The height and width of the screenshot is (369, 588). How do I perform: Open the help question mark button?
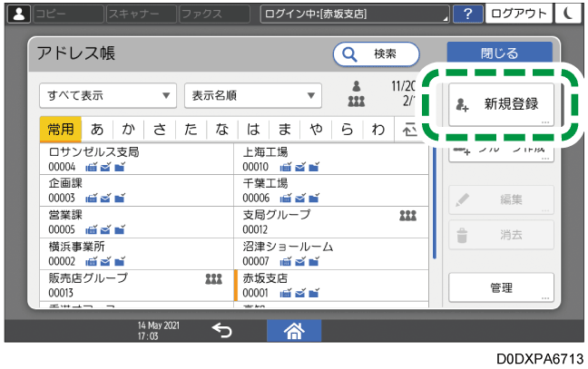coord(467,15)
